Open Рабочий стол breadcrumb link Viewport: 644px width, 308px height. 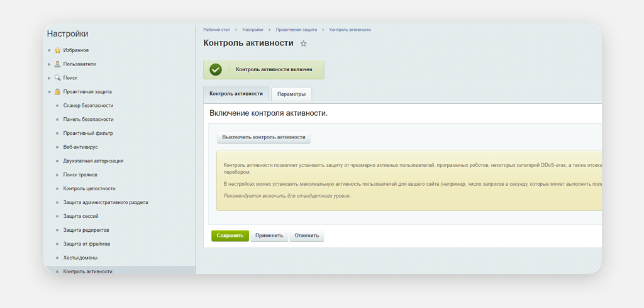pos(216,30)
